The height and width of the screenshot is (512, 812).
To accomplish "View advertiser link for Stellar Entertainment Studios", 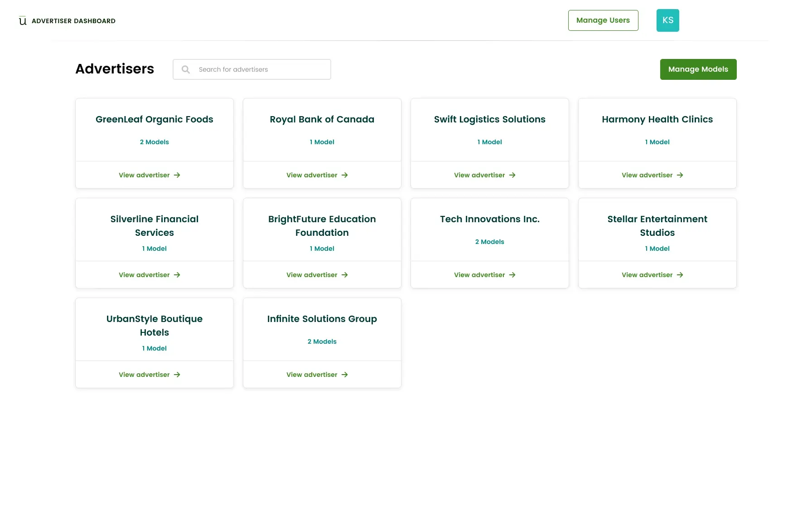I will tap(652, 275).
